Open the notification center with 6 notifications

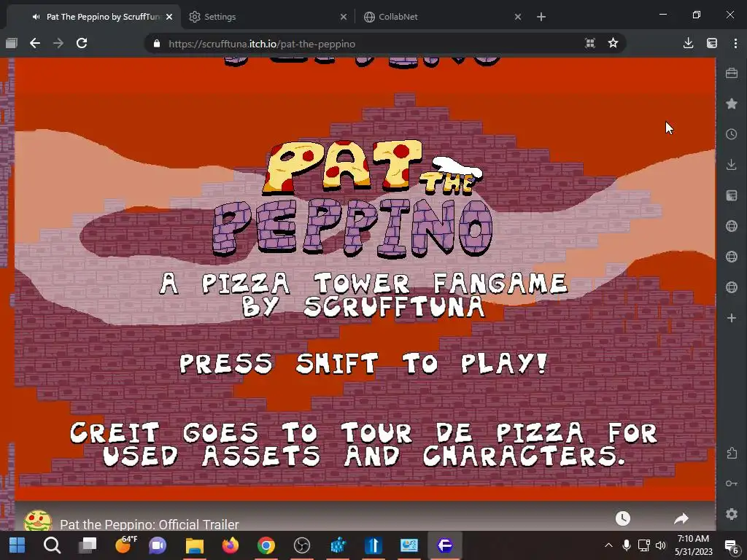[731, 545]
